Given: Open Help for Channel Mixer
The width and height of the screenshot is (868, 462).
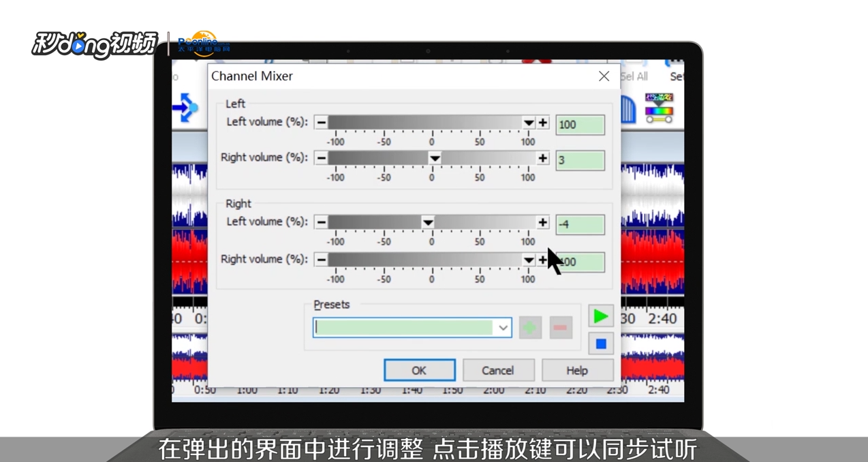Looking at the screenshot, I should coord(577,371).
